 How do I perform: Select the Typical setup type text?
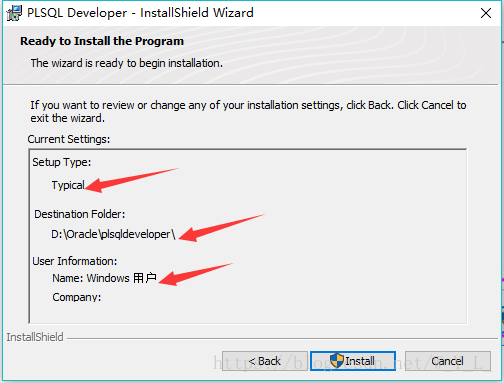[x=68, y=185]
